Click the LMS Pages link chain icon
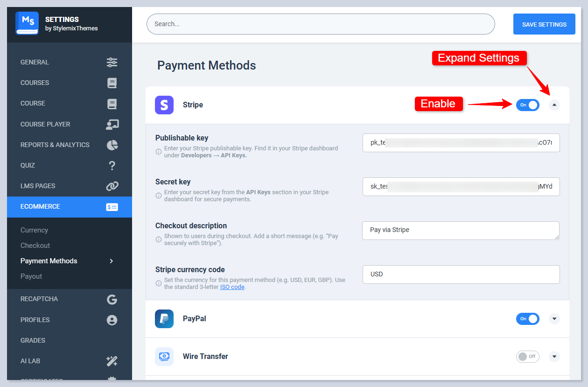588x387 pixels. click(x=112, y=186)
